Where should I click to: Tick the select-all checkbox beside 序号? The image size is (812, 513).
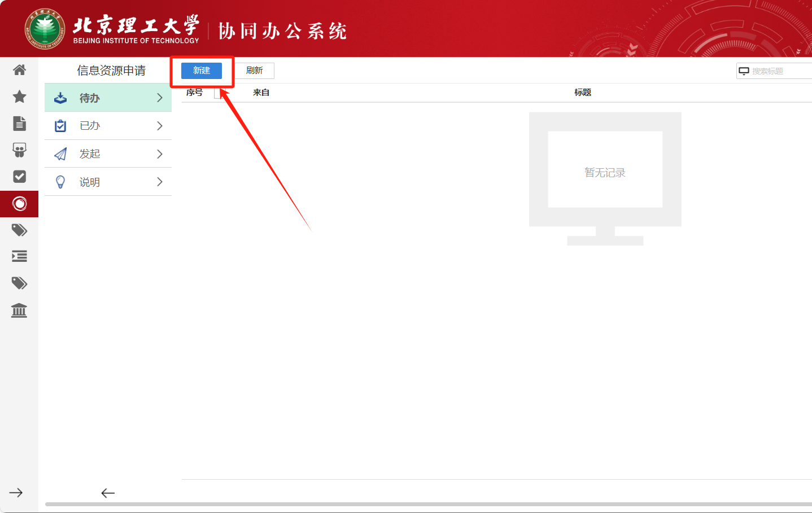[217, 94]
